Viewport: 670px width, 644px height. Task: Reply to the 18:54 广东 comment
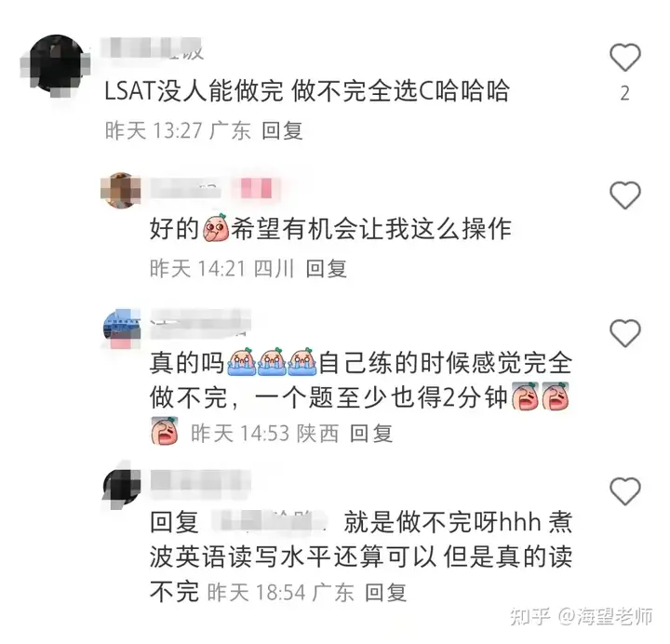click(x=385, y=592)
